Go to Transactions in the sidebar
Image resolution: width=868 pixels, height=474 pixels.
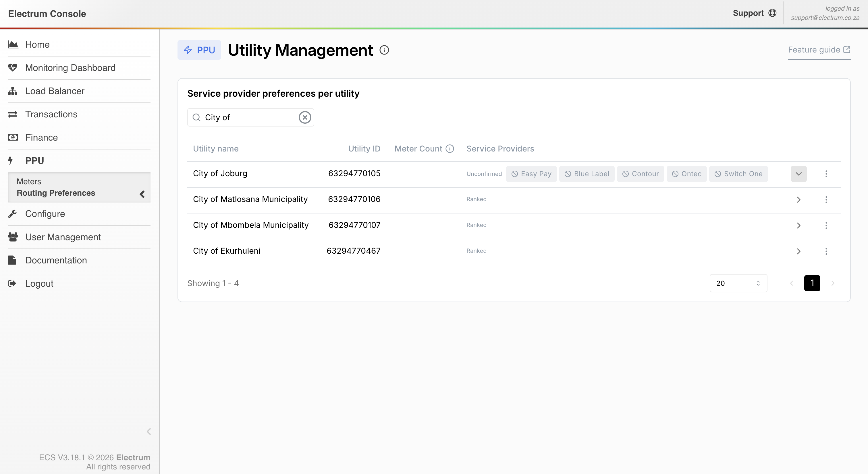51,114
